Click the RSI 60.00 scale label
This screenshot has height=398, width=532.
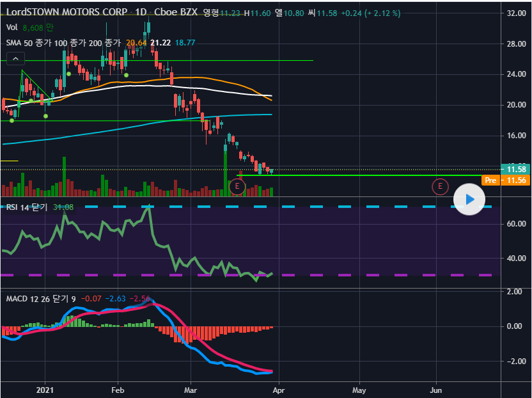[515, 224]
